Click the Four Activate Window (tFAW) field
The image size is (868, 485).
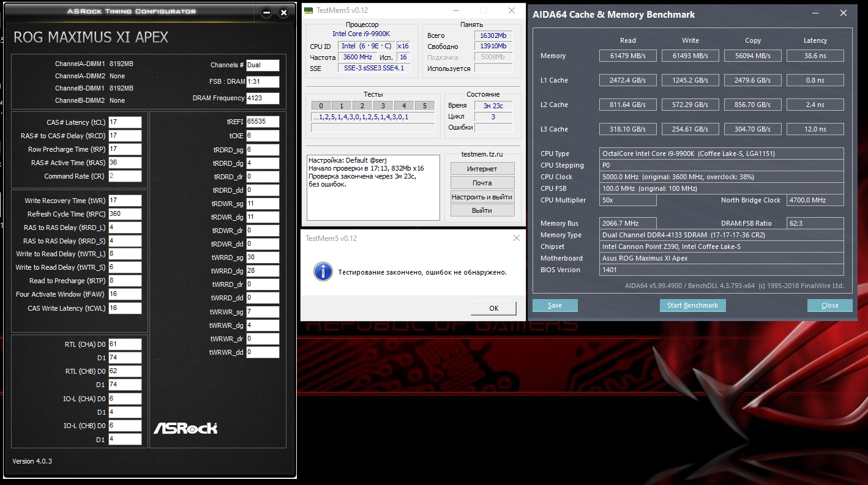[x=125, y=294]
